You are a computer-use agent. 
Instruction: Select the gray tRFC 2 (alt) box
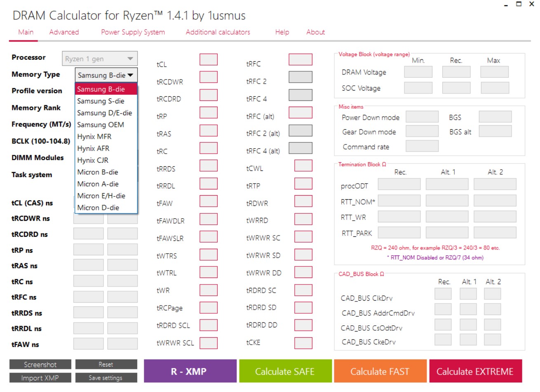click(x=301, y=130)
